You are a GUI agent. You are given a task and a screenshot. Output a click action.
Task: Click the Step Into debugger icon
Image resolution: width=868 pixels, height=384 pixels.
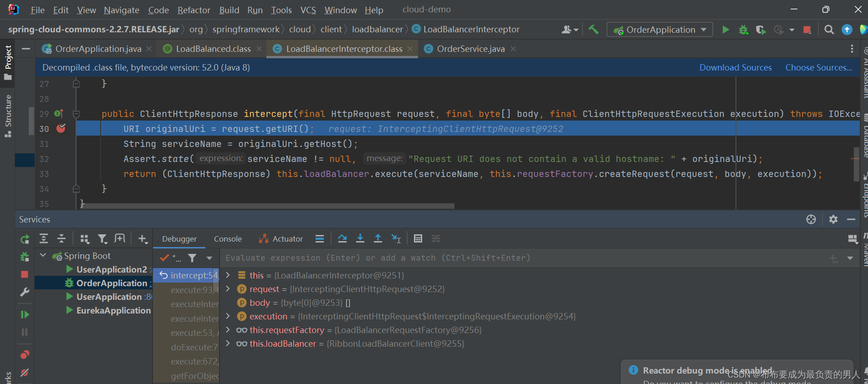click(x=360, y=238)
